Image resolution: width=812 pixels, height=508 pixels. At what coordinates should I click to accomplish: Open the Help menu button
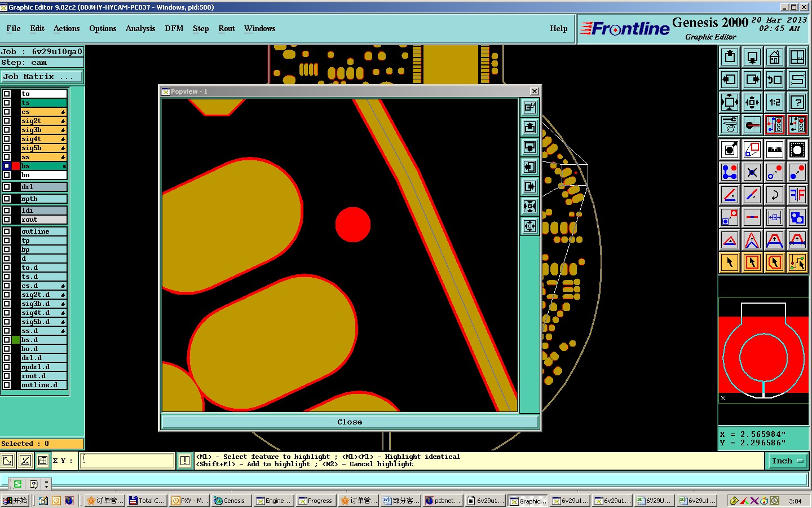tap(559, 29)
